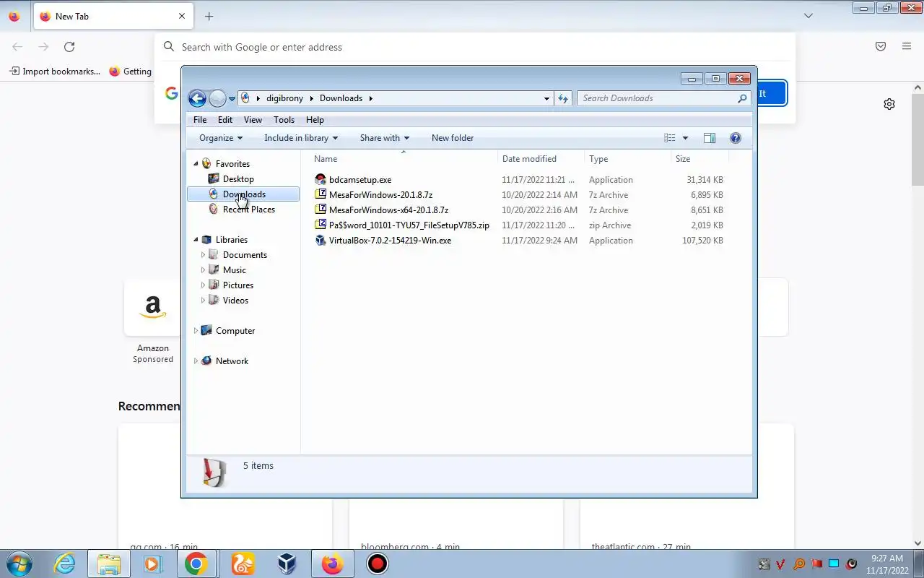Toggle the preview pane button
924x578 pixels.
(x=710, y=138)
